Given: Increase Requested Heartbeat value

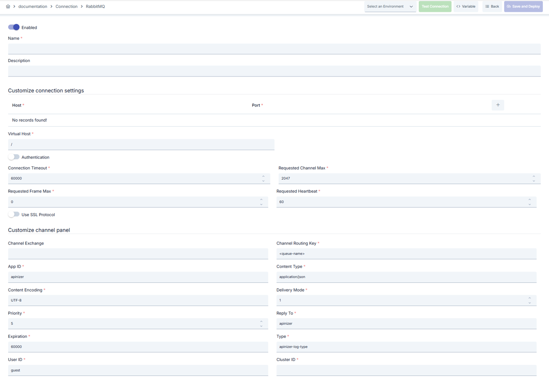Looking at the screenshot, I should click(529, 199).
